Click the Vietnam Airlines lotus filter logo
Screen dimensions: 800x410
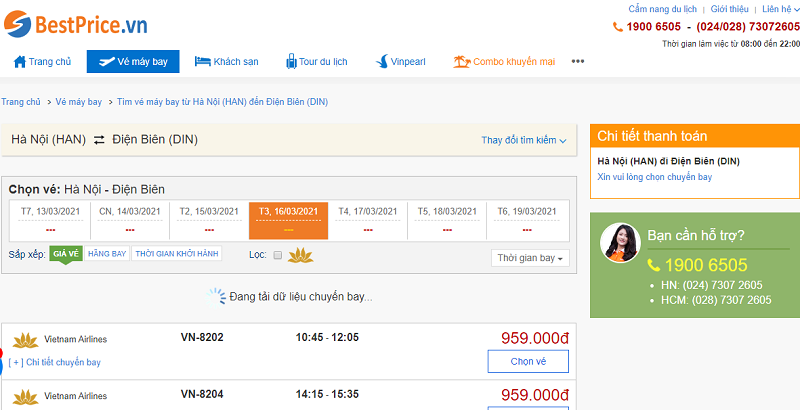pos(300,255)
